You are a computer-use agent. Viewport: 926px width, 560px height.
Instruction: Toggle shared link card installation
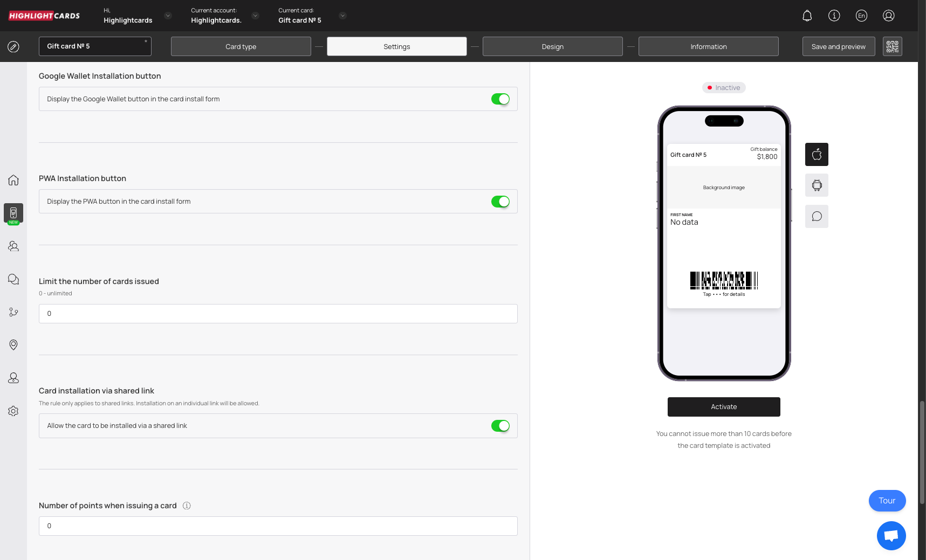(x=500, y=426)
